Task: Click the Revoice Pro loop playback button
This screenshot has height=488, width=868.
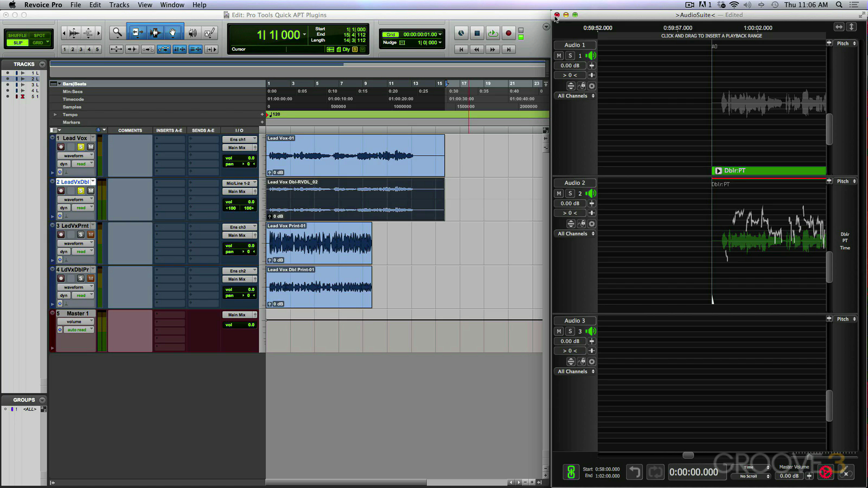Action: (x=655, y=472)
